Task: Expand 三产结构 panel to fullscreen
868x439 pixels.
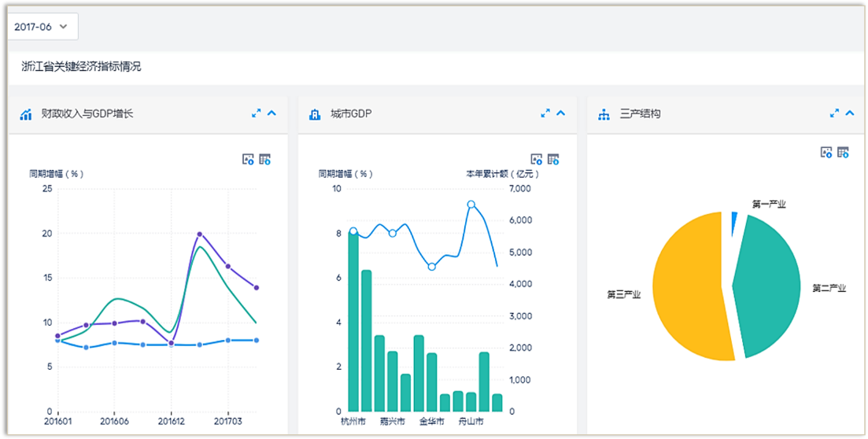Action: (834, 113)
